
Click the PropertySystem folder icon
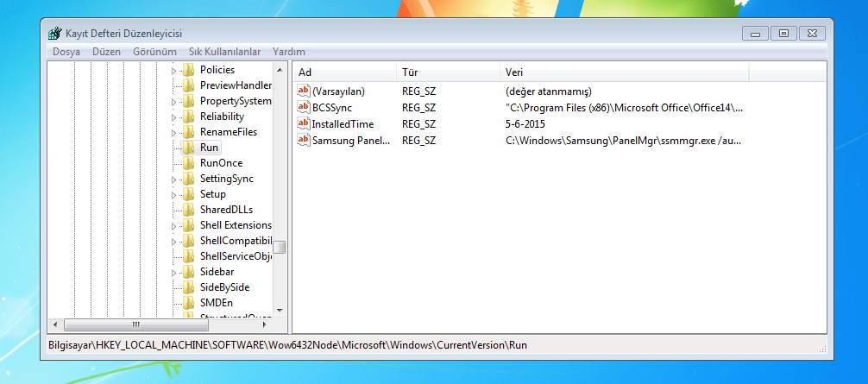[x=189, y=101]
